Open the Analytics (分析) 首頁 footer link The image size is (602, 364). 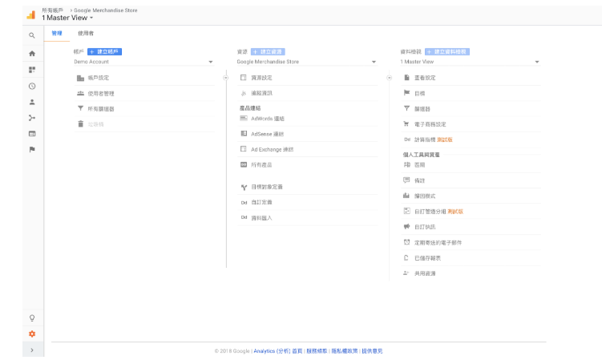(x=277, y=351)
